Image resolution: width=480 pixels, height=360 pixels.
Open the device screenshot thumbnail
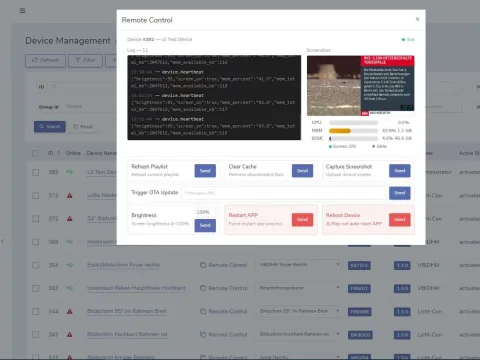point(361,86)
